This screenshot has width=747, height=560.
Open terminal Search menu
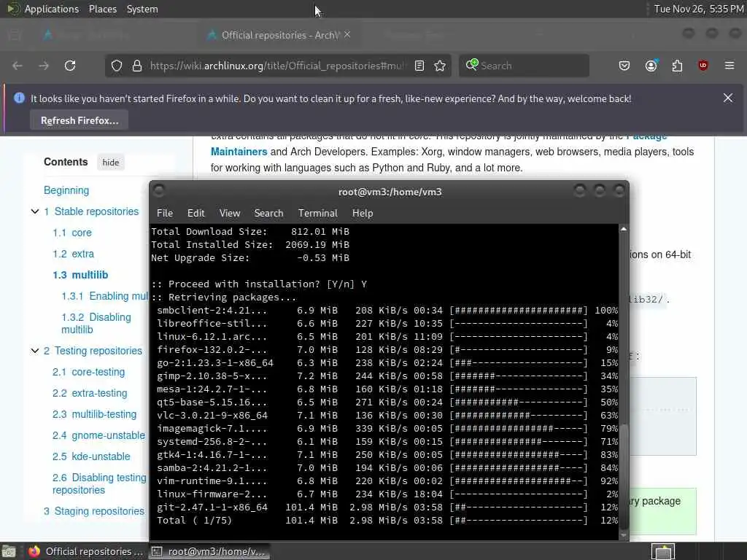(268, 214)
